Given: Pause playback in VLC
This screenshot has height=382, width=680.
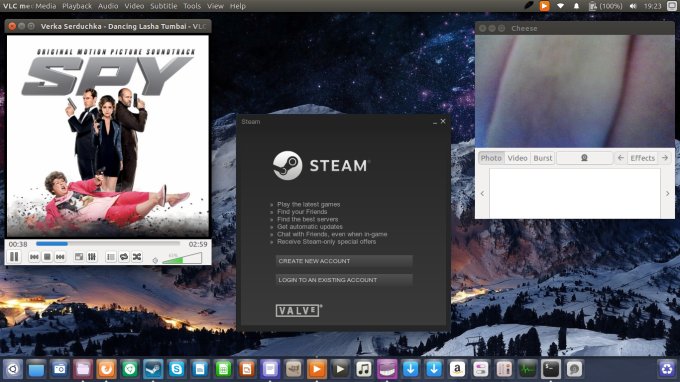Looking at the screenshot, I should point(14,257).
